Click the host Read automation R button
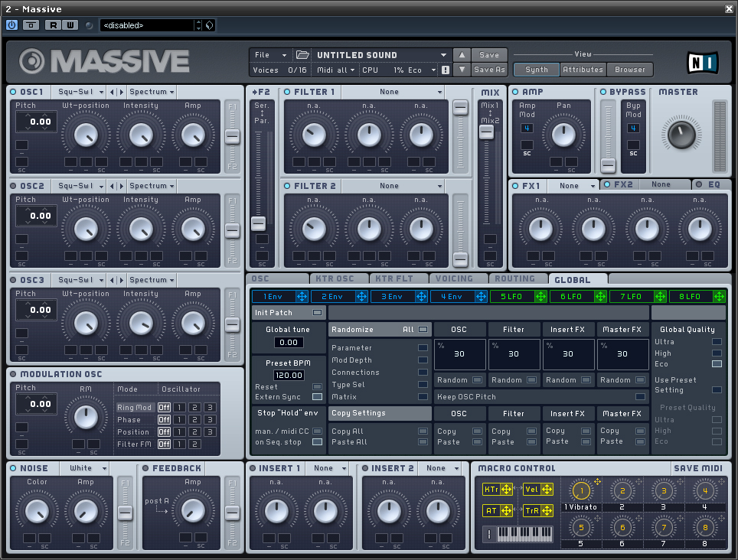This screenshot has width=738, height=560. (53, 25)
